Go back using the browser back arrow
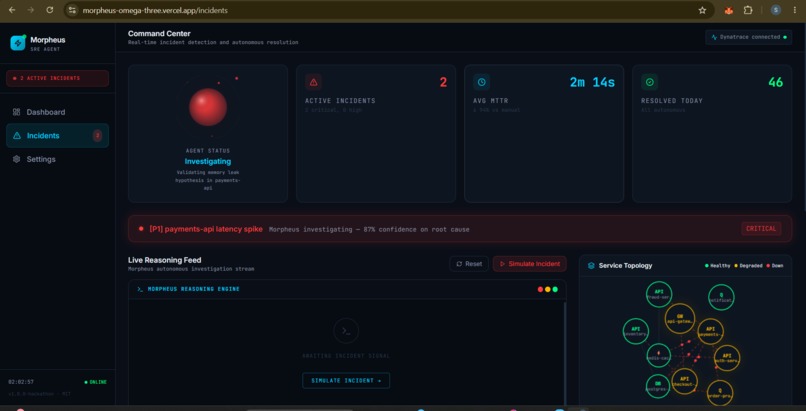 coord(12,10)
